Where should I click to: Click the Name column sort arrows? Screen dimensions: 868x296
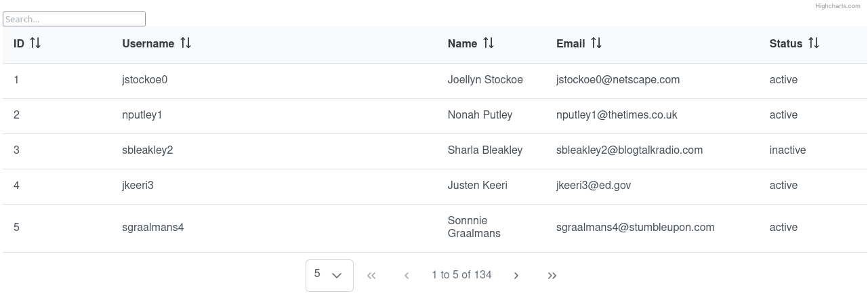coord(489,43)
